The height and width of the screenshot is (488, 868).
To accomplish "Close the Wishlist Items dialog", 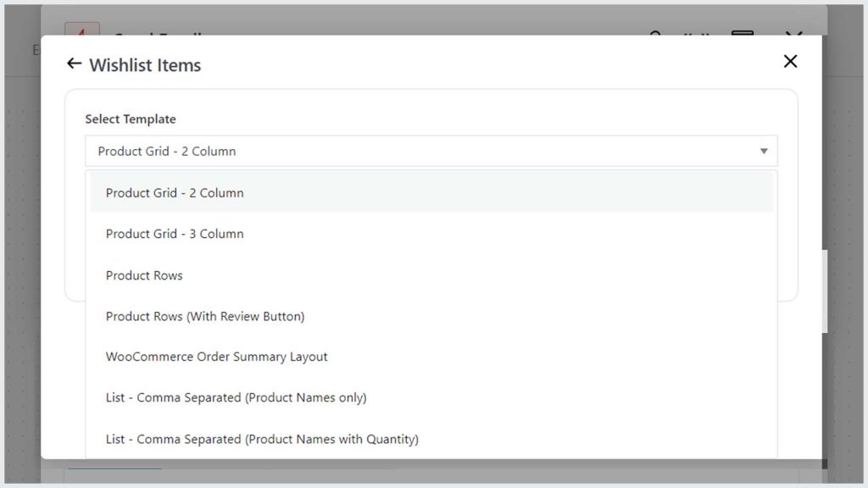I will click(x=790, y=61).
